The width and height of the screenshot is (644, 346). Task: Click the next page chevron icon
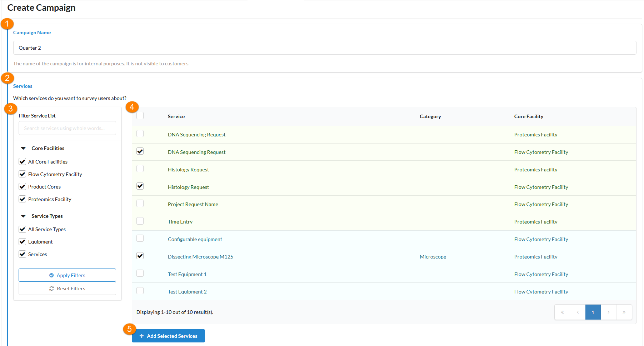[x=608, y=312]
